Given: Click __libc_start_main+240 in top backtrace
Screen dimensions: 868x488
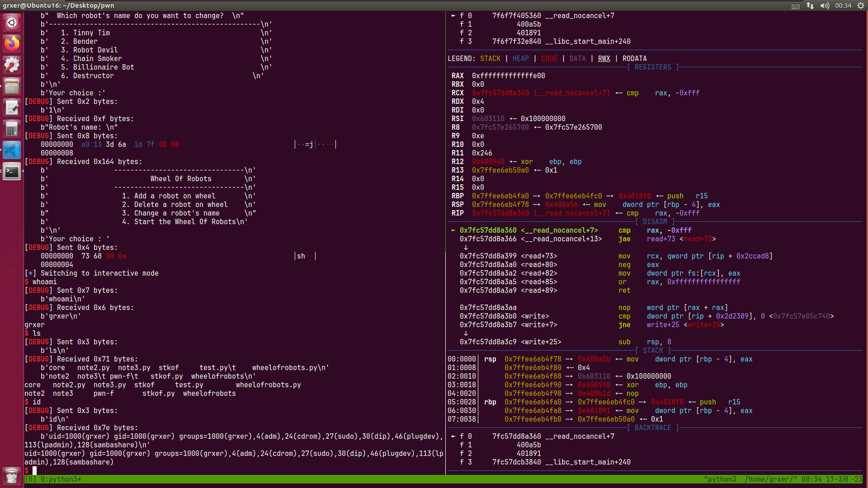Looking at the screenshot, I should tap(588, 41).
